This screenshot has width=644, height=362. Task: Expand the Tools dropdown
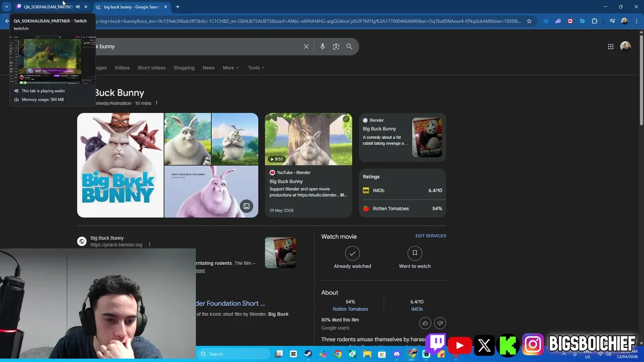[256, 68]
